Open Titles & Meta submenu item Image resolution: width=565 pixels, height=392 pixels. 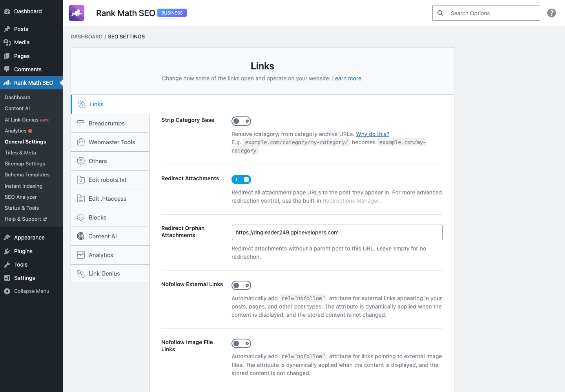click(x=20, y=152)
